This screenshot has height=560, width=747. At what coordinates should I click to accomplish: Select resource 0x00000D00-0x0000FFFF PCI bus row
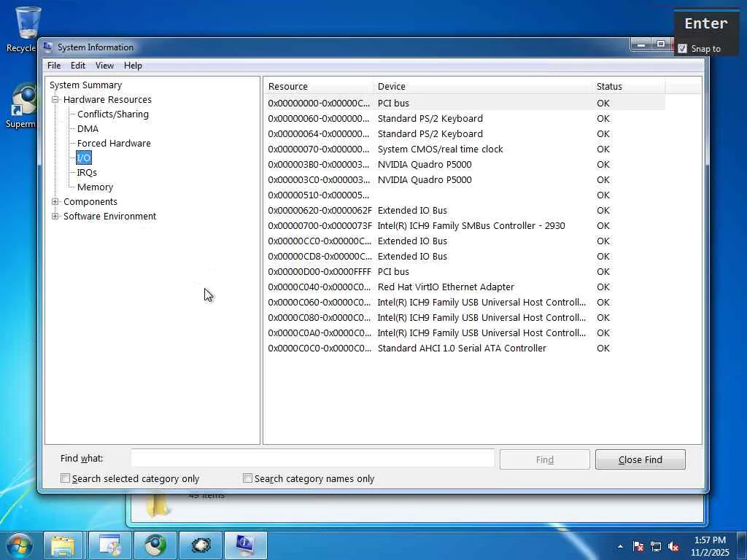[465, 271]
